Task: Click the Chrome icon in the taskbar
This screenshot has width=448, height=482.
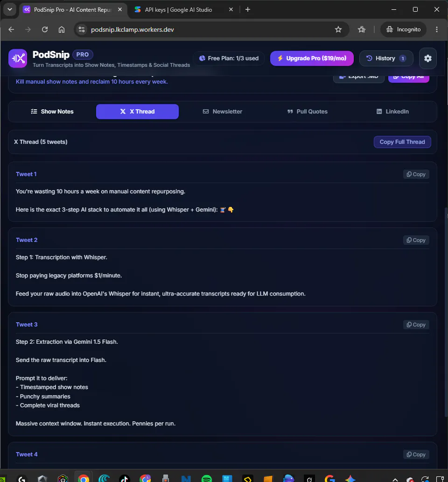Action: click(84, 478)
